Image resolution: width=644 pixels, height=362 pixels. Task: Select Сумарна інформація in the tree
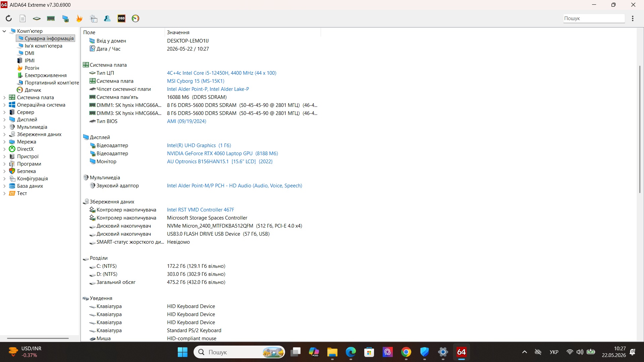[46, 39]
